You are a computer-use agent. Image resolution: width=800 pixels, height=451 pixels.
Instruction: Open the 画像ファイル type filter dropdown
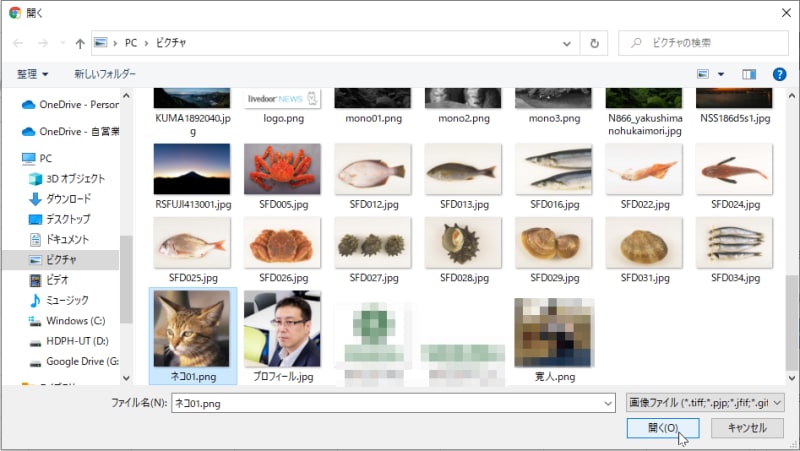[705, 403]
